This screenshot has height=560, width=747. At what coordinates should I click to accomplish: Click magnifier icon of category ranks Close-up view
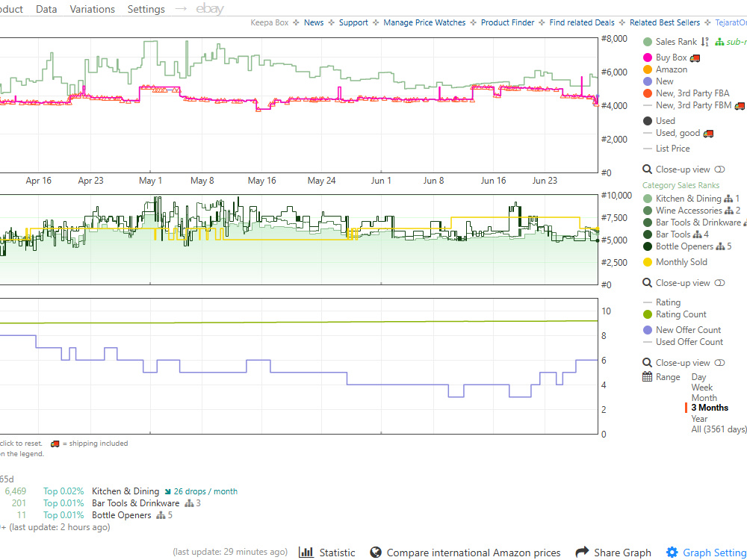647,283
